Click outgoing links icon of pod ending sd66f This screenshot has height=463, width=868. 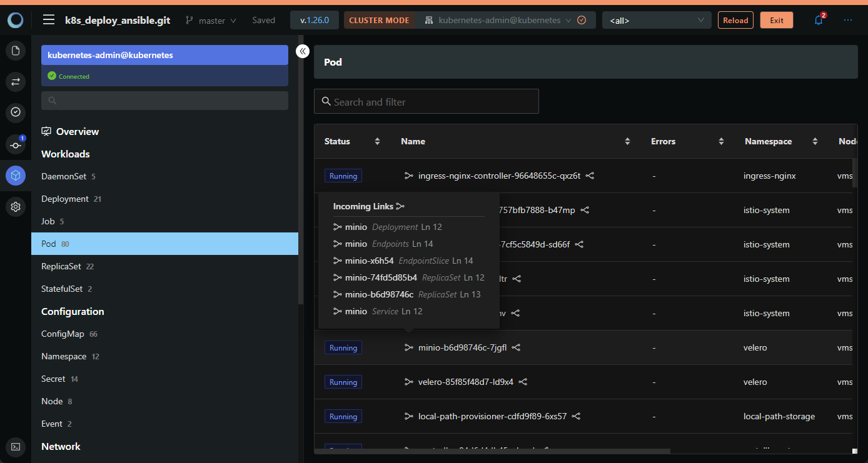(x=580, y=245)
